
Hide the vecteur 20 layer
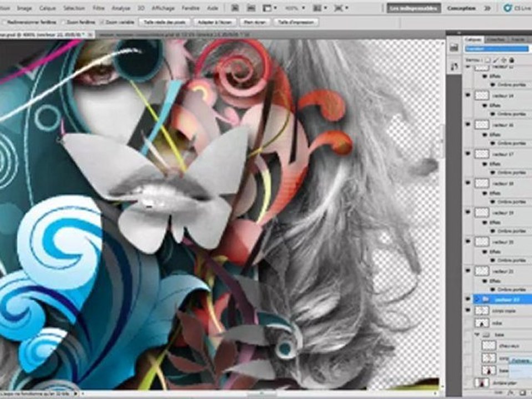click(x=469, y=242)
